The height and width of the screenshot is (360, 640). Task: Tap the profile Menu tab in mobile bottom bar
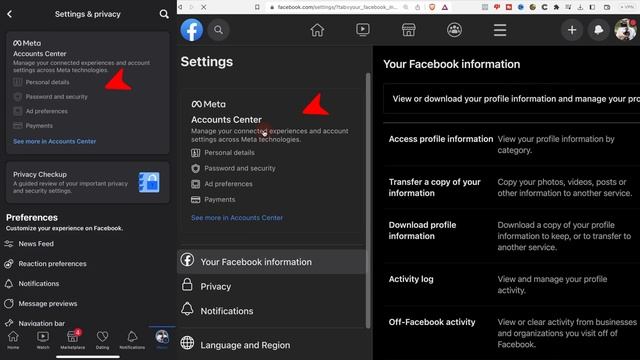coord(162,339)
